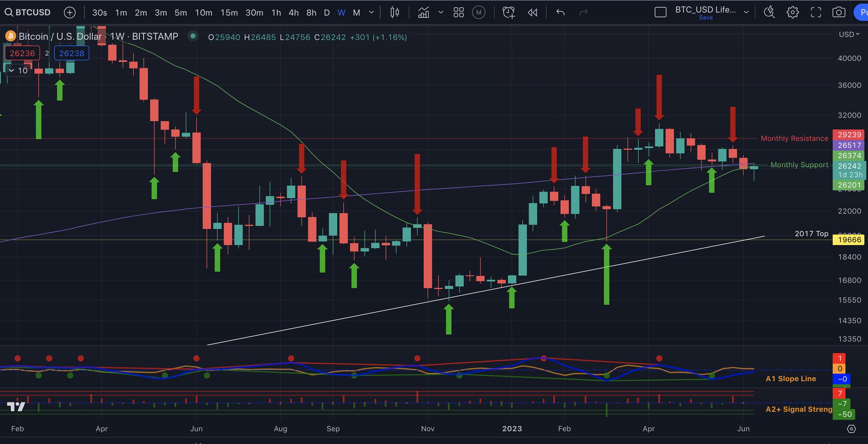
Task: Click the 2023 label on time axis
Action: click(x=512, y=429)
